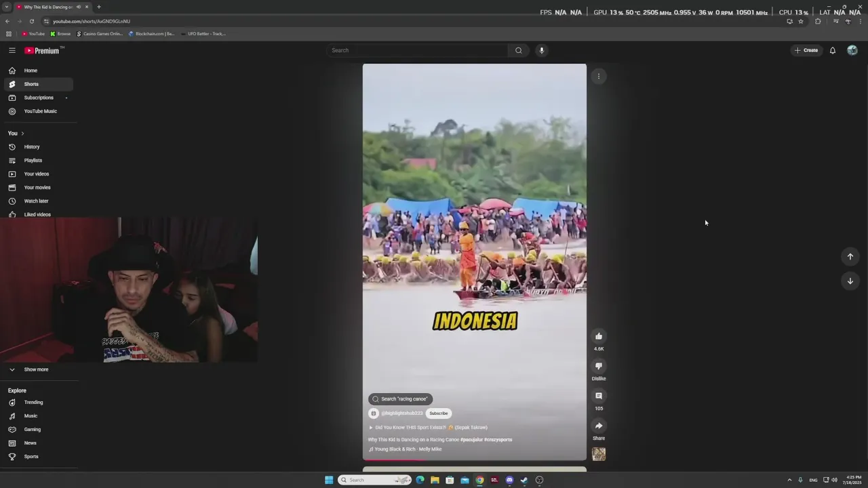Expand the You section chevron

22,134
